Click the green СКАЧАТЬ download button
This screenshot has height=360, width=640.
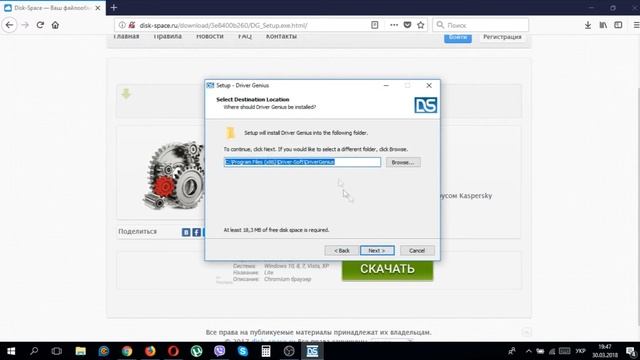[x=387, y=269]
